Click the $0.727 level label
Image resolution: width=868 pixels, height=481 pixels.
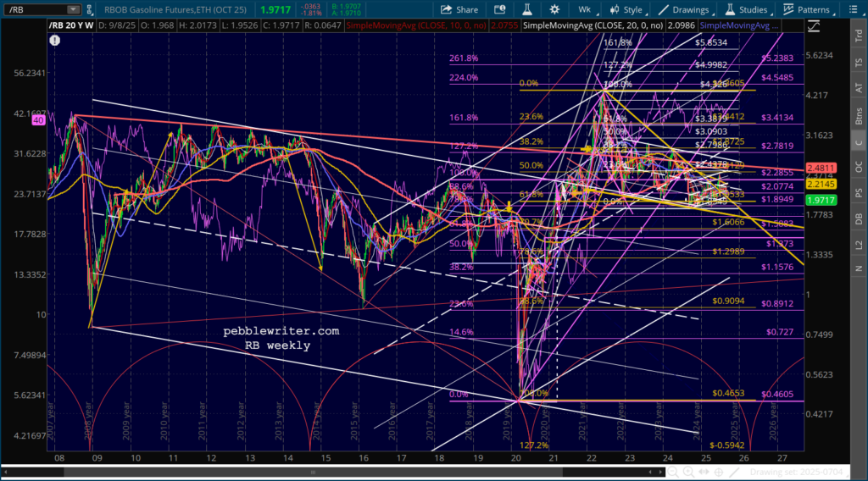780,332
